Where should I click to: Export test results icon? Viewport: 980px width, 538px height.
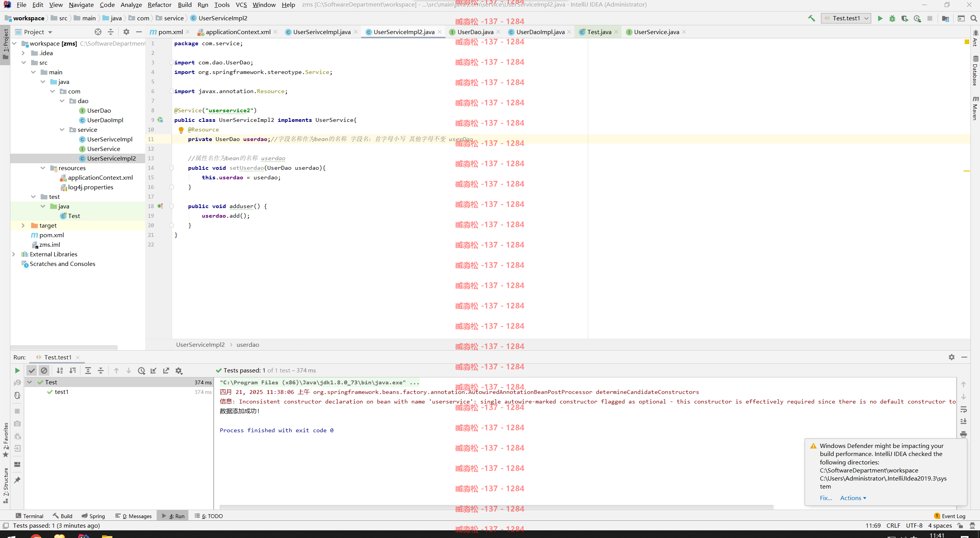click(x=166, y=371)
